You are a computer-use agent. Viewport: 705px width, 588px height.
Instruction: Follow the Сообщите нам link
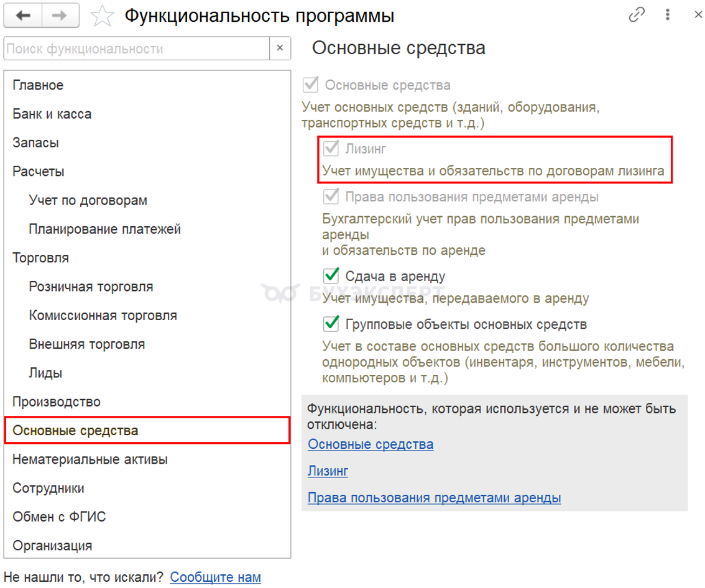215,577
